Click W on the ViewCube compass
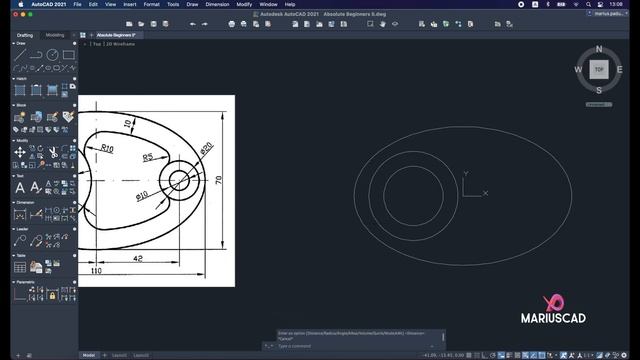This screenshot has width=640, height=360. click(578, 69)
